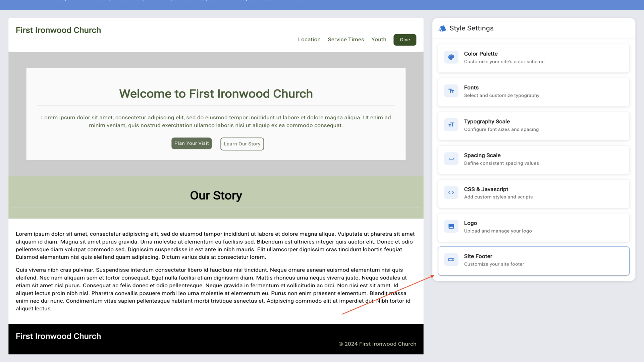
Task: Click the CSS & Javascript code icon
Action: (451, 193)
